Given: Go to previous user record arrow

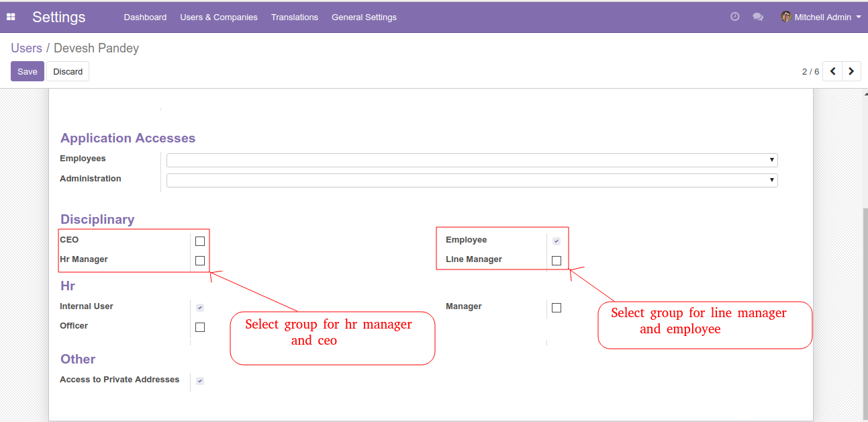Looking at the screenshot, I should pyautogui.click(x=832, y=71).
